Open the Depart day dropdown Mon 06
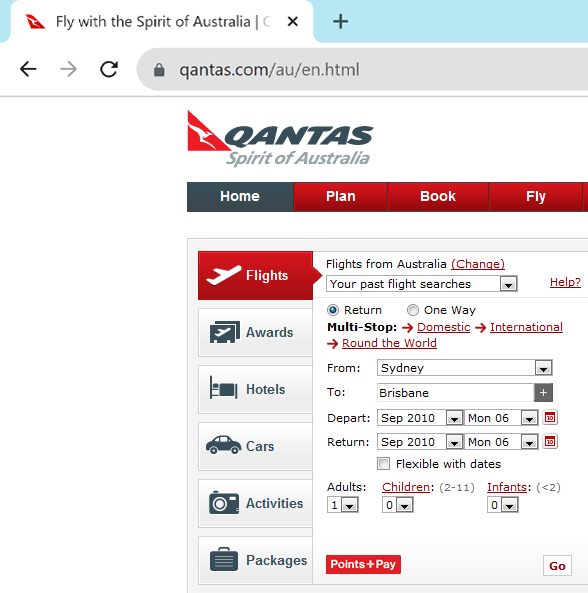This screenshot has height=593, width=588. tap(501, 418)
